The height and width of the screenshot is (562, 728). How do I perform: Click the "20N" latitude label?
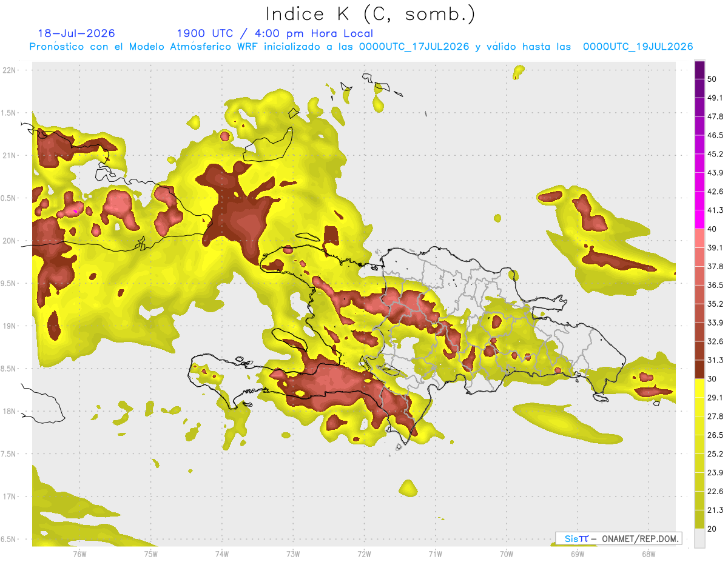(10, 241)
